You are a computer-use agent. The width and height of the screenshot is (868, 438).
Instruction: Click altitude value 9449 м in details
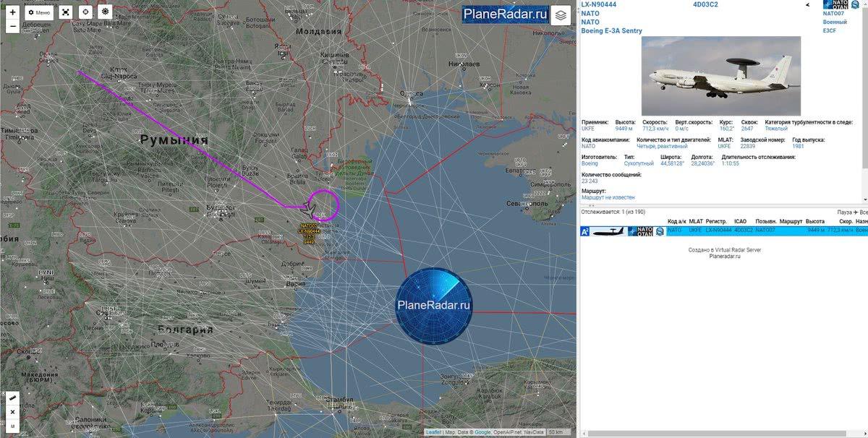625,129
